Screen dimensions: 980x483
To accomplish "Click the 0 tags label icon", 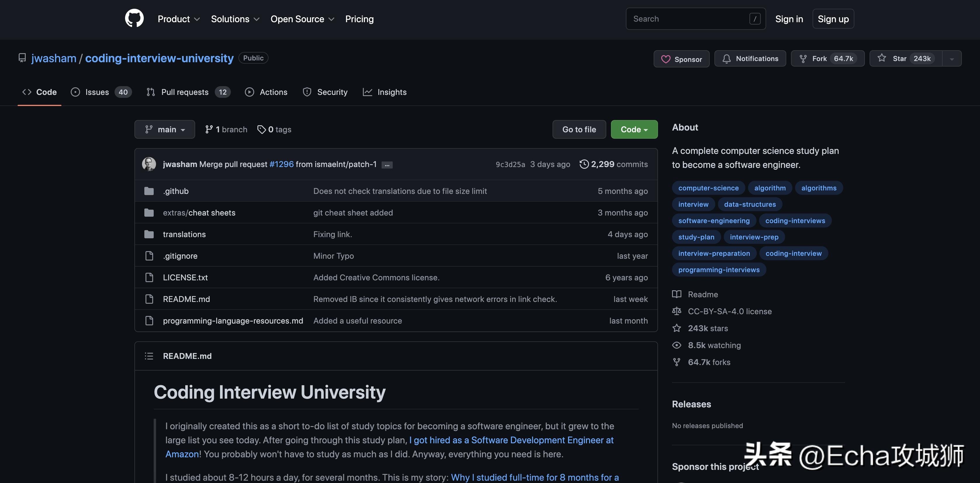I will point(261,129).
